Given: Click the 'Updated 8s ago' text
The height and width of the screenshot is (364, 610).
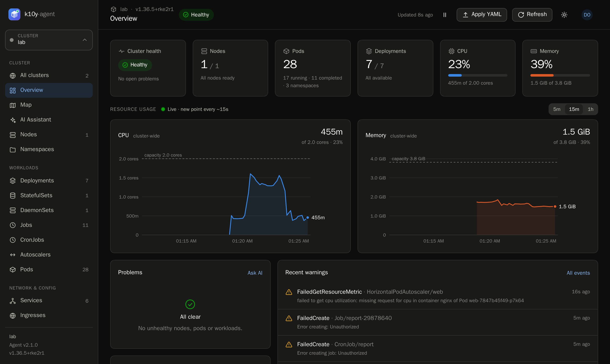Looking at the screenshot, I should 415,15.
